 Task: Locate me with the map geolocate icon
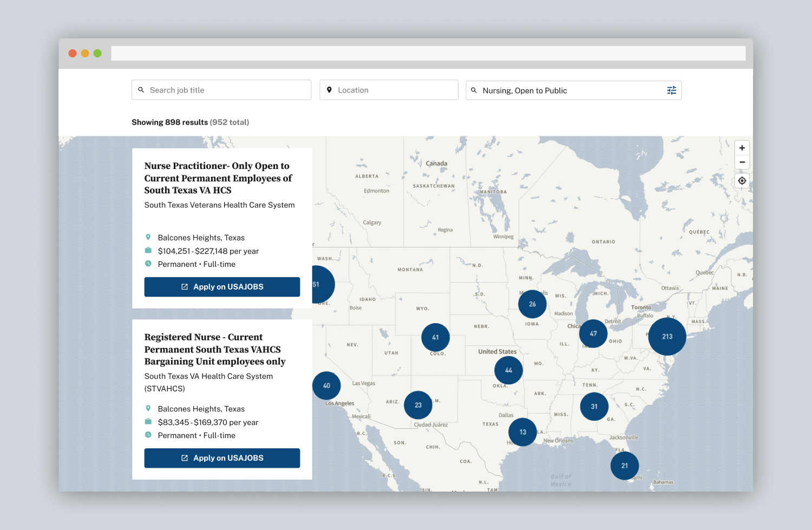(x=742, y=181)
